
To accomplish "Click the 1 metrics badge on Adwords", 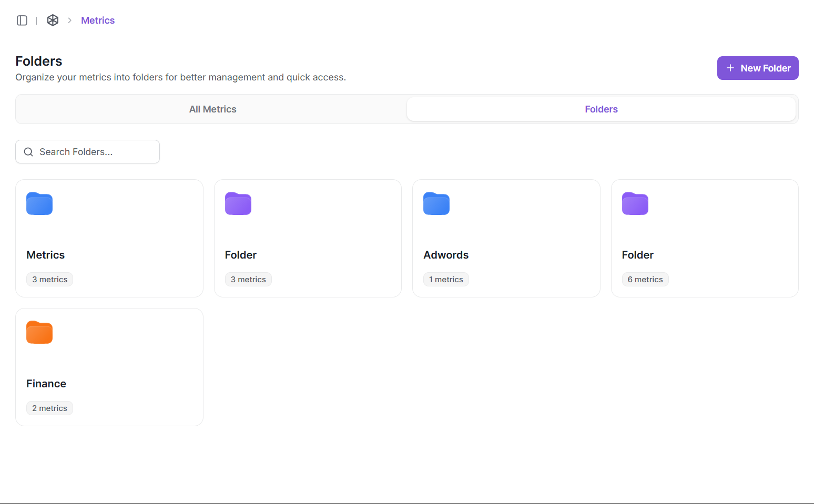I will (446, 280).
